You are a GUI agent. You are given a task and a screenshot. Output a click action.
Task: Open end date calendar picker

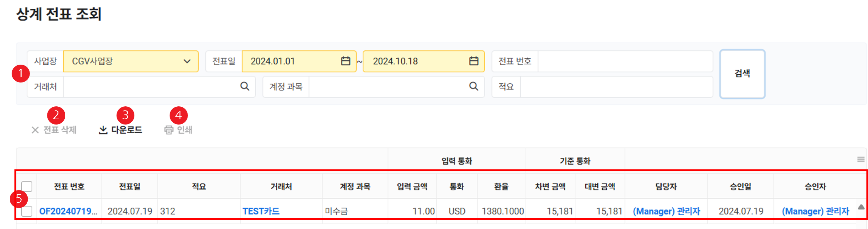(x=474, y=61)
